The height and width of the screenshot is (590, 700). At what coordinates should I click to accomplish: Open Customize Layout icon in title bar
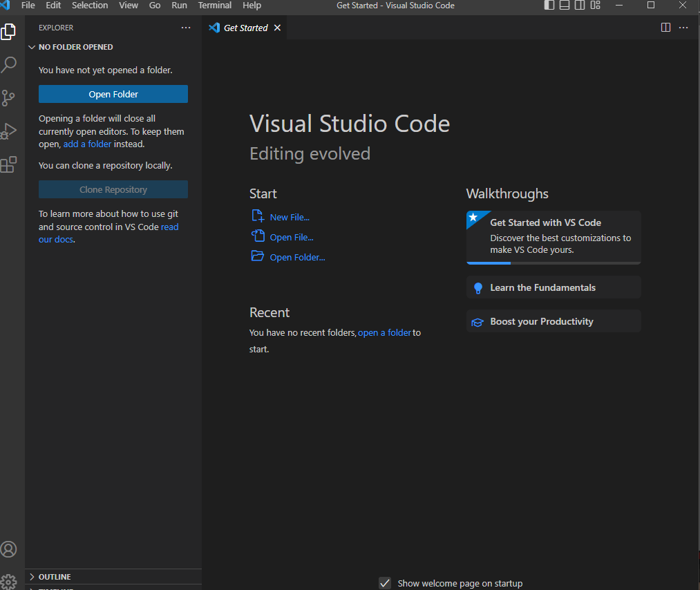coord(595,6)
